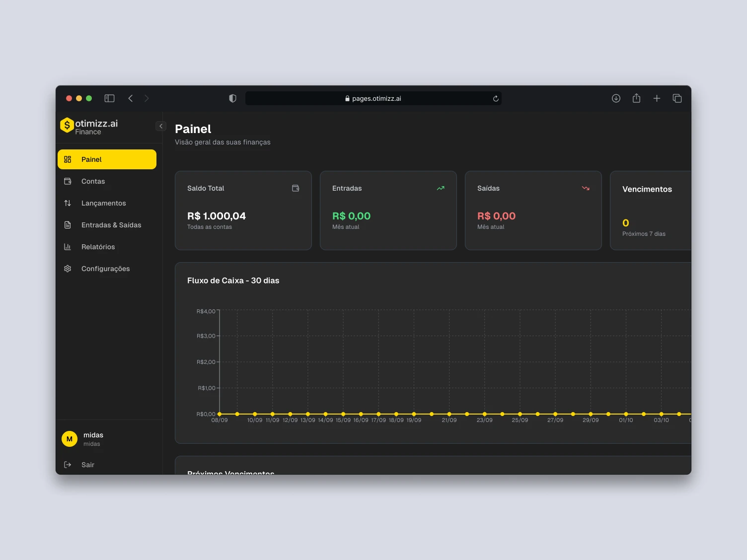Toggle the Safari sidebar panel

click(109, 98)
